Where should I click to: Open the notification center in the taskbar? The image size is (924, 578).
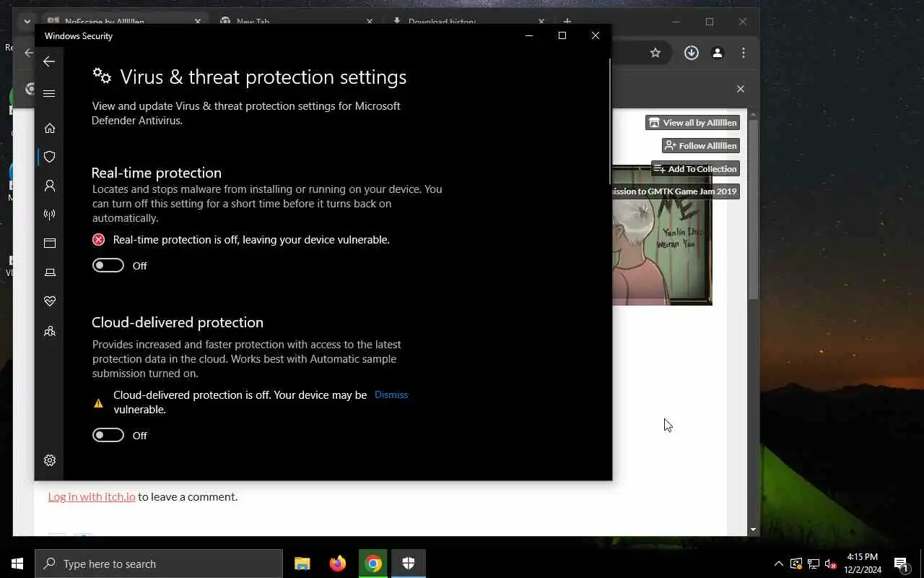(x=901, y=564)
